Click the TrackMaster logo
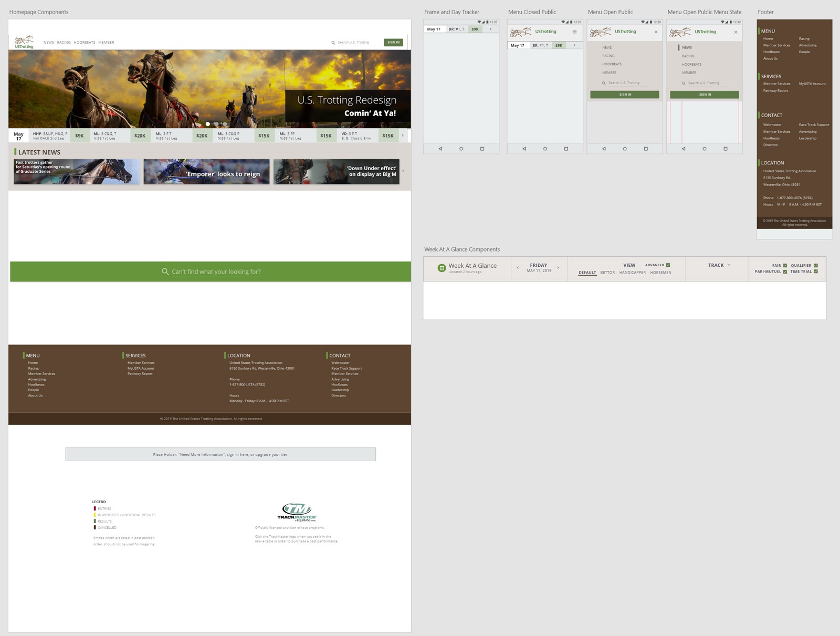 coord(297,512)
